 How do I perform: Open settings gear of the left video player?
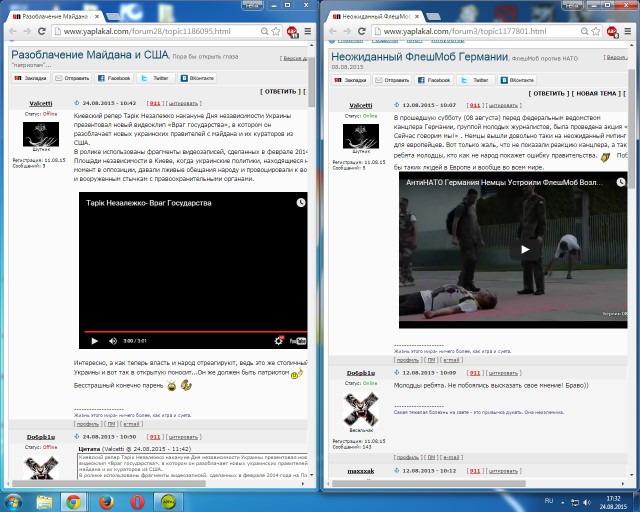(x=279, y=341)
